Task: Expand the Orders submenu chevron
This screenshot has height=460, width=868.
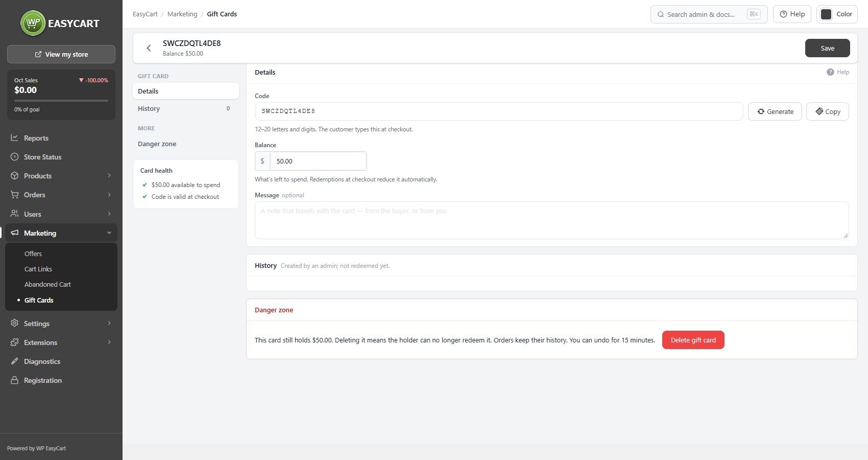Action: tap(109, 195)
